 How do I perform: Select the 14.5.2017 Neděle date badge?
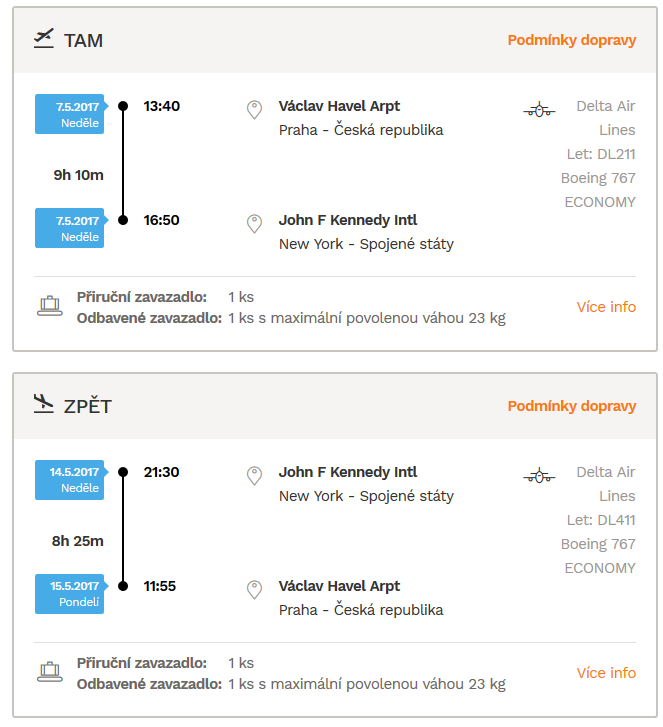71,480
